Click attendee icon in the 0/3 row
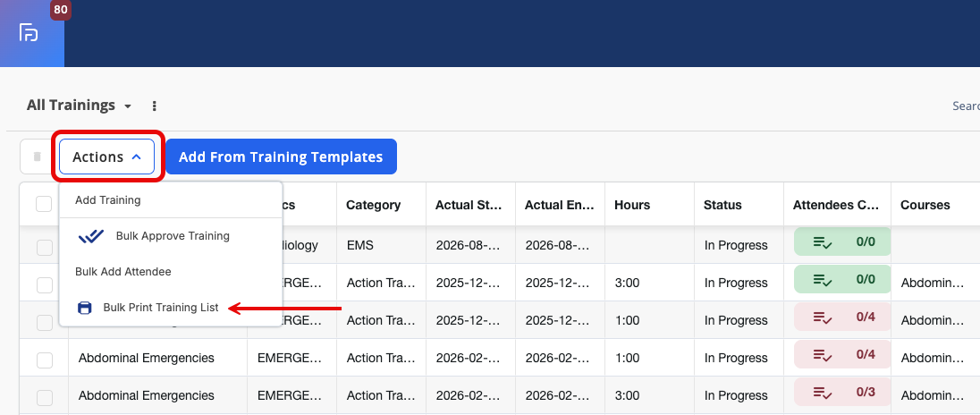Viewport: 980px width, 415px height. click(822, 393)
